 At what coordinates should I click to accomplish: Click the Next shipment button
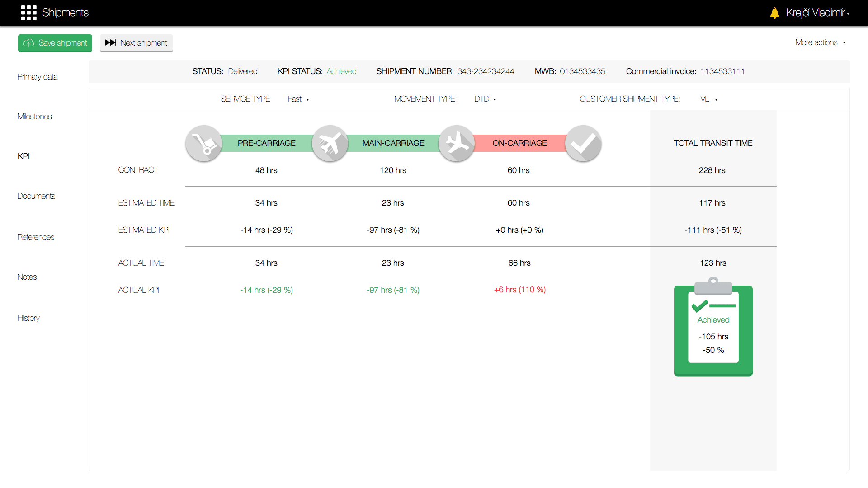point(136,43)
